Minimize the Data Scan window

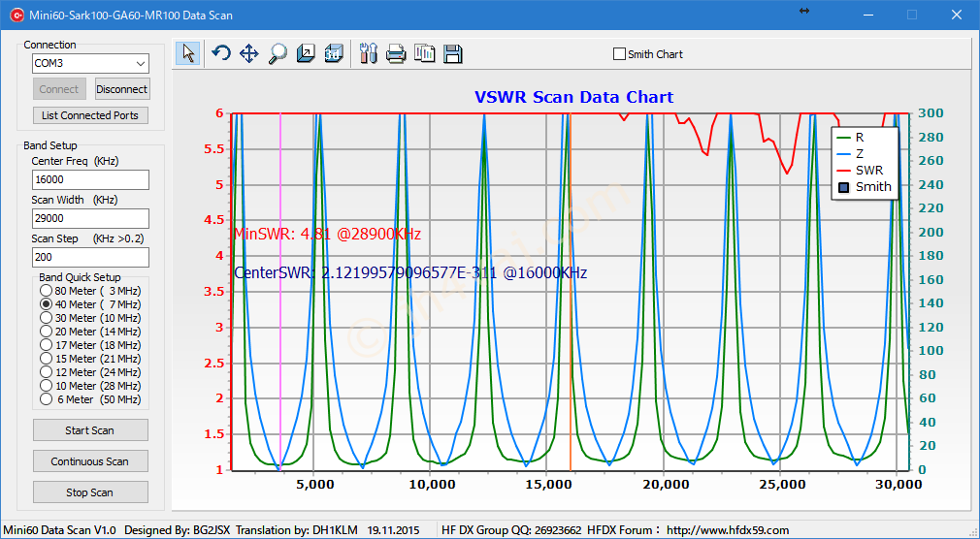coord(868,15)
